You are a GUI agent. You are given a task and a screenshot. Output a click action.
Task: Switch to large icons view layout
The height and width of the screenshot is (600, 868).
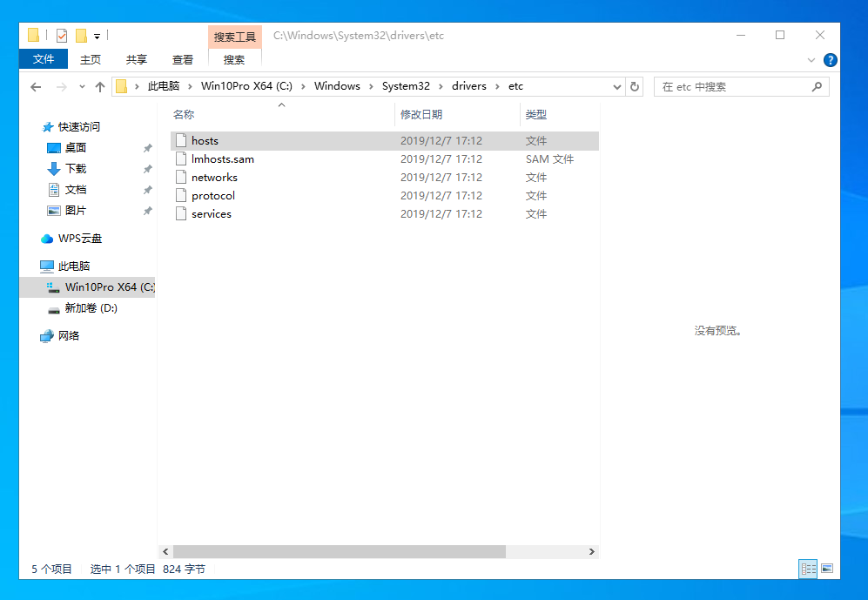point(827,569)
